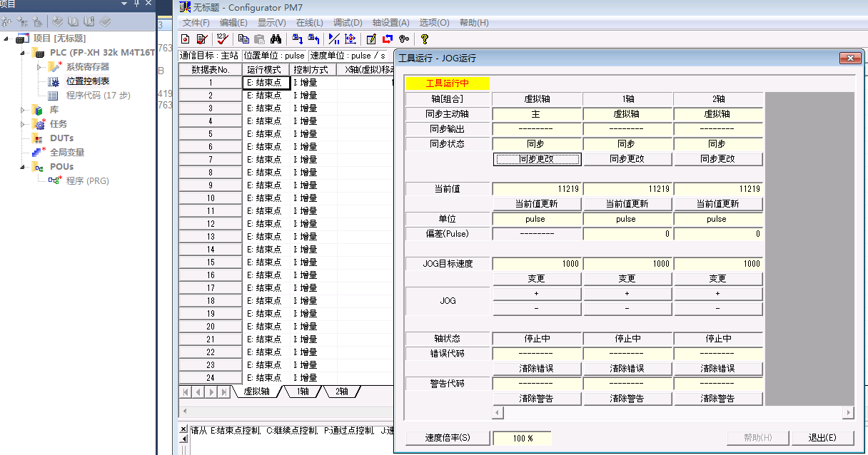This screenshot has height=455, width=868.
Task: Click 同步更改 button under 1轴 column
Action: [x=627, y=159]
